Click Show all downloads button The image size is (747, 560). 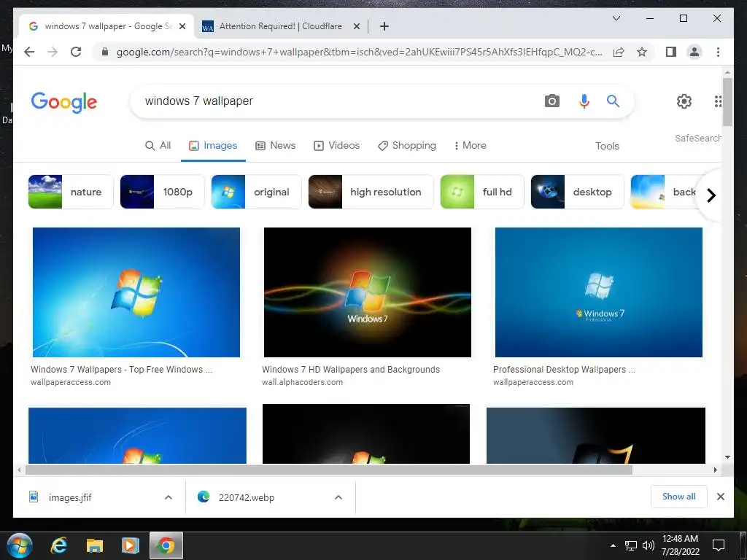tap(679, 497)
